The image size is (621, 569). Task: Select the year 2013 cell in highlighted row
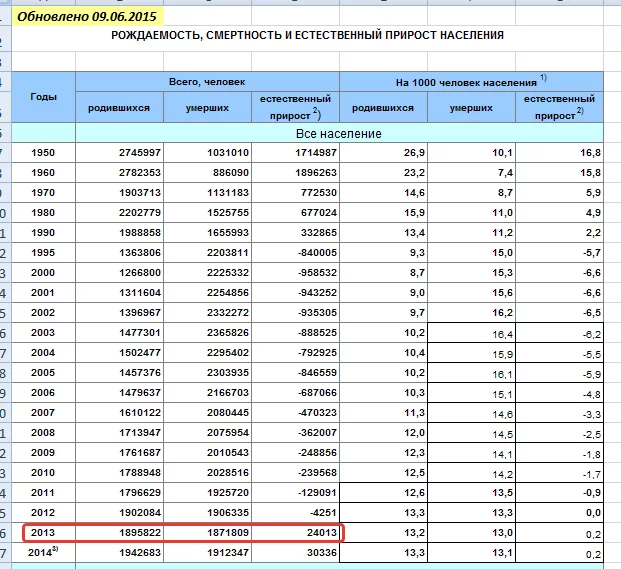point(43,533)
